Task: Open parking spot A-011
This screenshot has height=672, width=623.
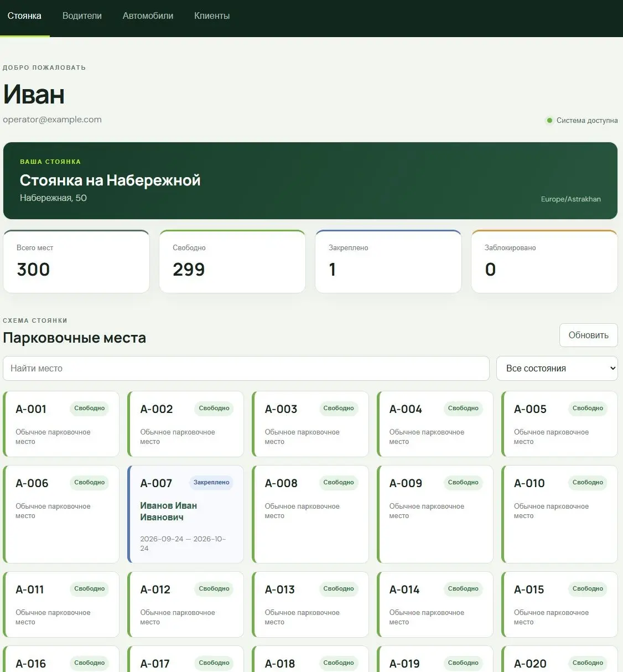Action: [61, 604]
